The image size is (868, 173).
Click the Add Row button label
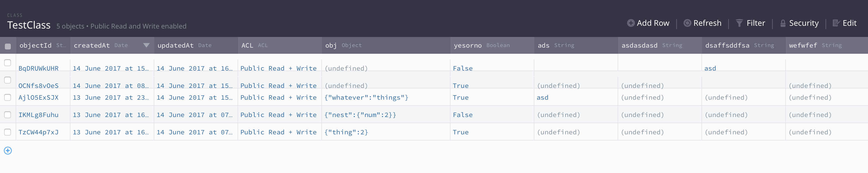click(653, 23)
